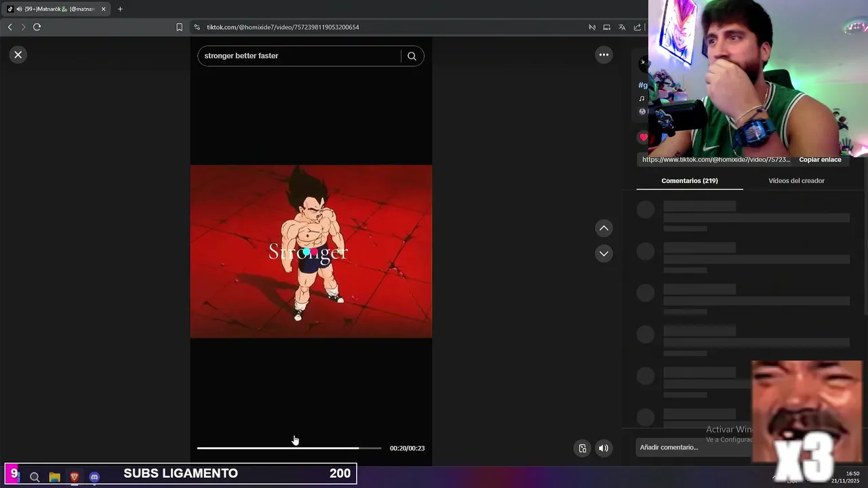Go to the previous video with up chevron
Viewport: 868px width, 488px height.
(604, 228)
